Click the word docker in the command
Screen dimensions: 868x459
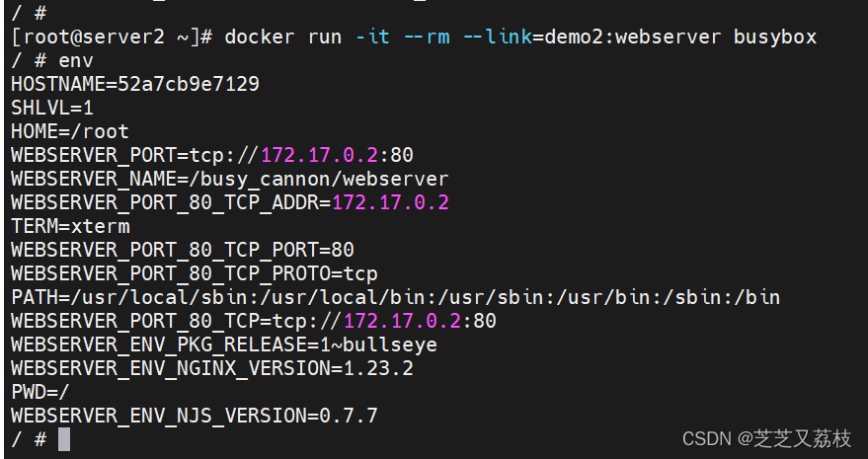tap(260, 38)
